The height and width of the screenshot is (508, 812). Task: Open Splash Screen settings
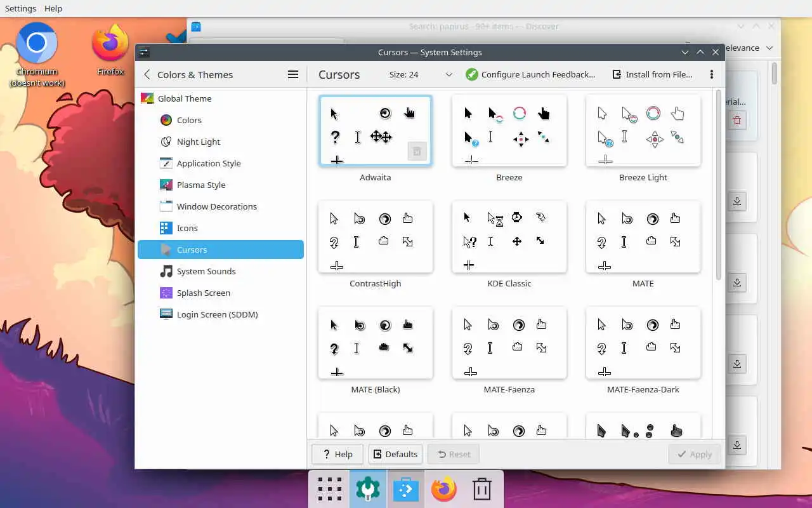pos(221,293)
